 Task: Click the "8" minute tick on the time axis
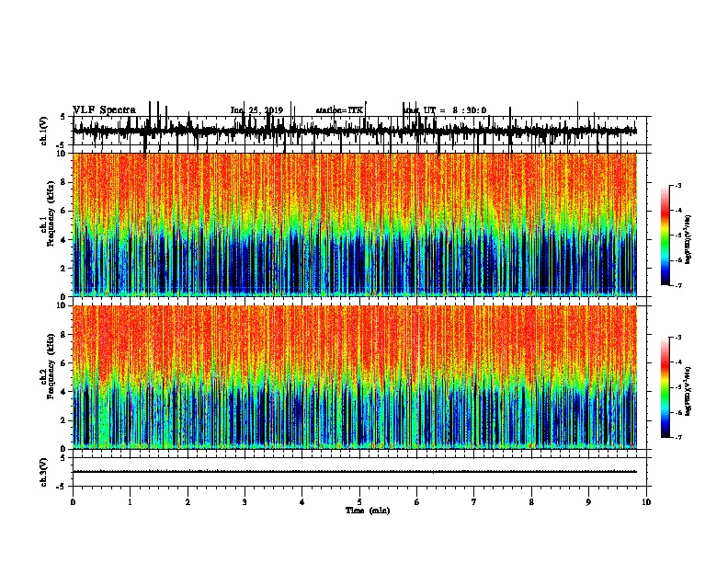pos(531,502)
